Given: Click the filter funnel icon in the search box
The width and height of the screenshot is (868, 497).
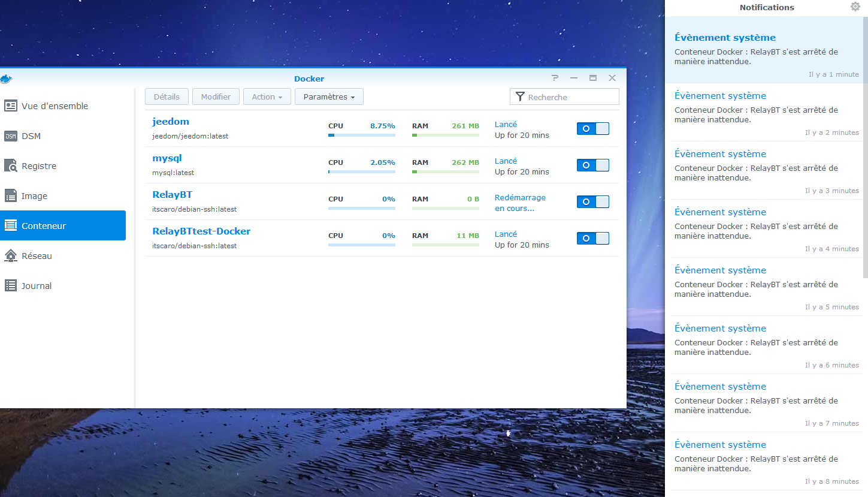Looking at the screenshot, I should [x=520, y=97].
